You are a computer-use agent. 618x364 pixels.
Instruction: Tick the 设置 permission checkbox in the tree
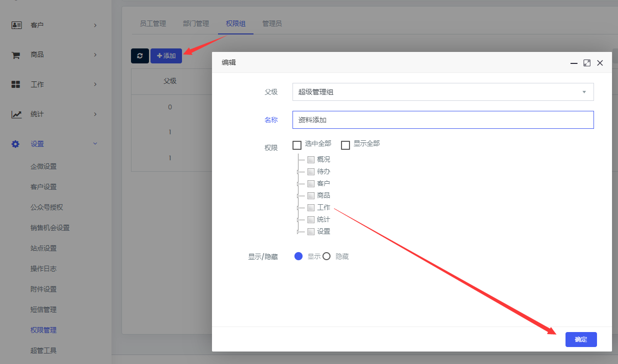click(311, 232)
